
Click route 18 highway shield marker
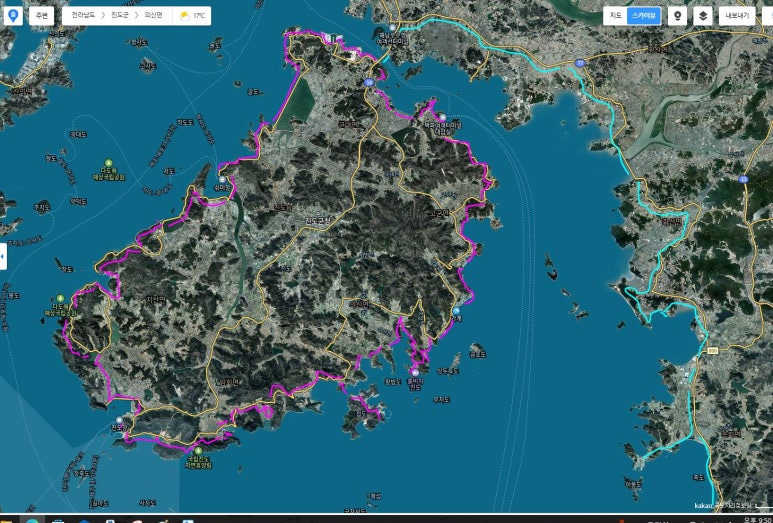[369, 82]
